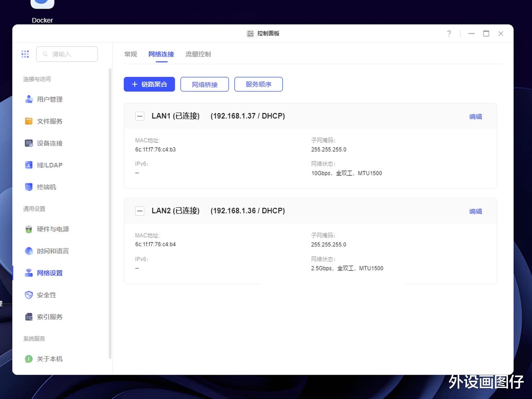Open File Services folder icon
The height and width of the screenshot is (399, 532).
(x=29, y=121)
